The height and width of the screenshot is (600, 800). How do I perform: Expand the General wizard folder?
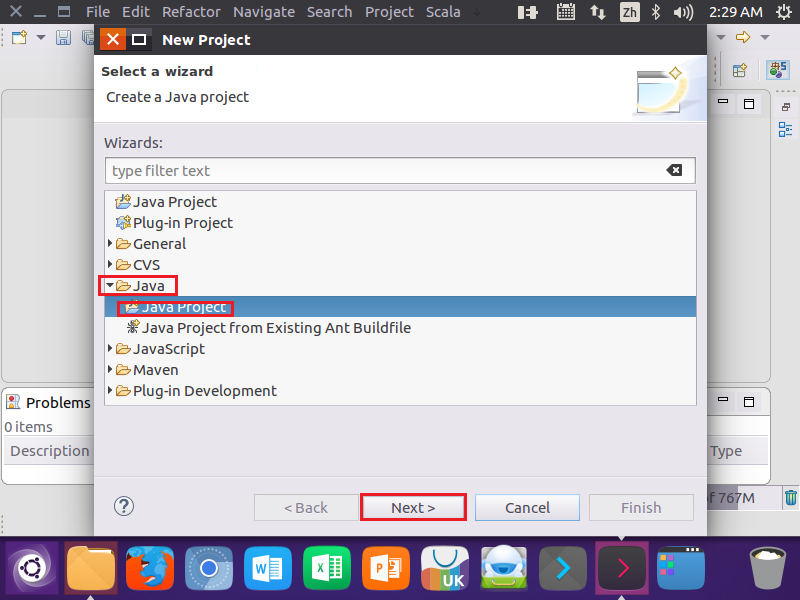tap(110, 243)
